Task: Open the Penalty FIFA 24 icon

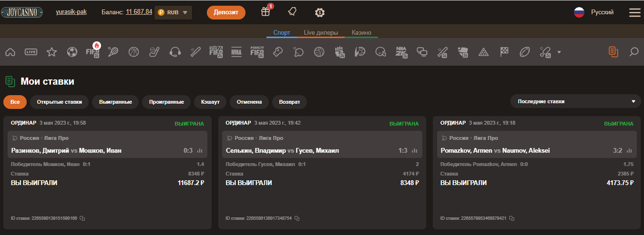Action: (x=257, y=52)
